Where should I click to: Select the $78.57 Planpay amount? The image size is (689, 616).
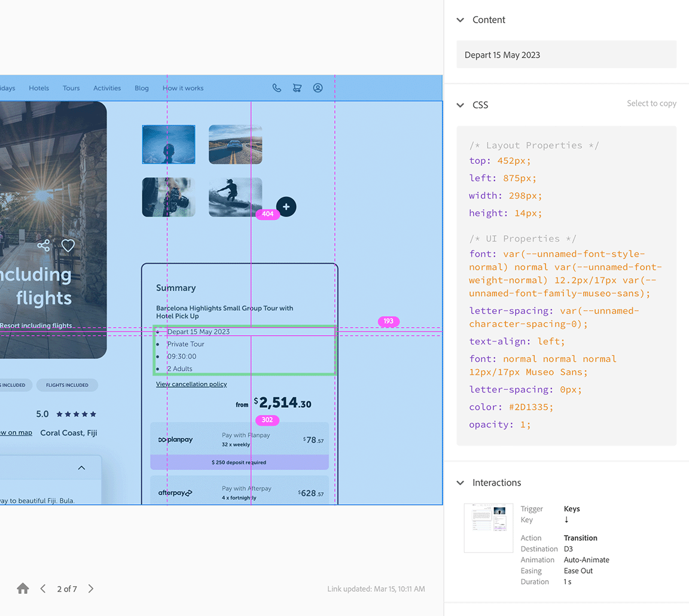313,440
